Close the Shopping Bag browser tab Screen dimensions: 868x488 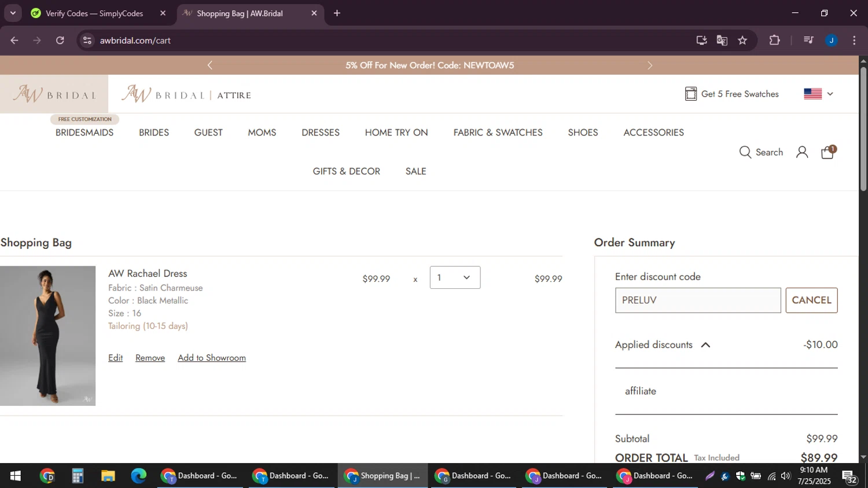click(x=314, y=13)
